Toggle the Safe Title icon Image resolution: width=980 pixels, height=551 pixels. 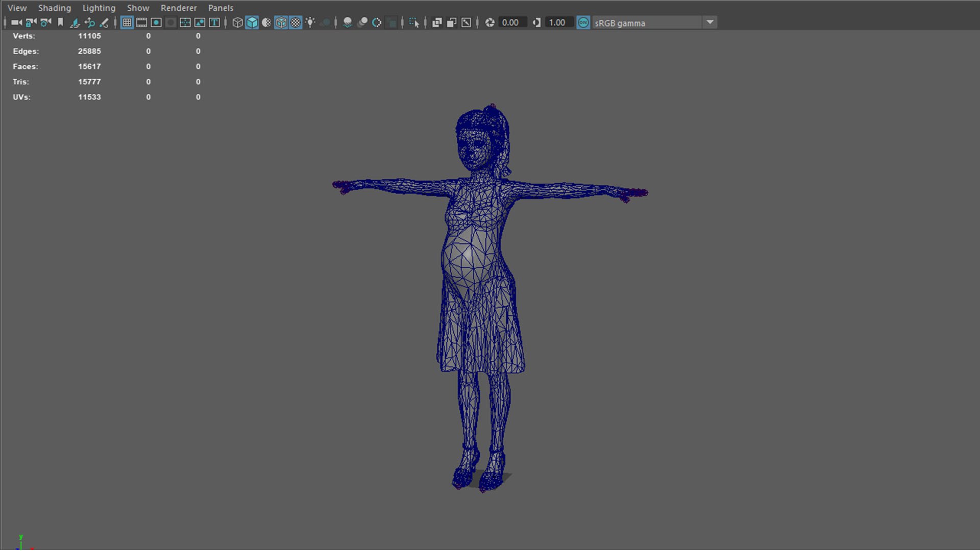pyautogui.click(x=214, y=22)
